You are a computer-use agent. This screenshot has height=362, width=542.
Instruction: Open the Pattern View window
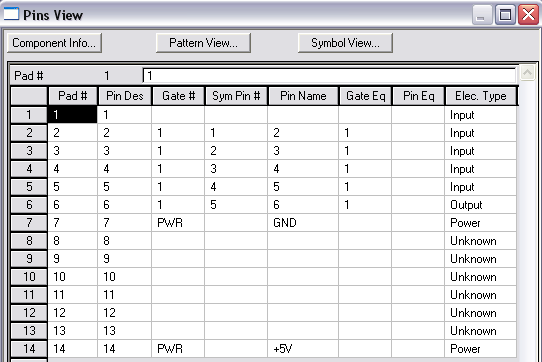(x=203, y=43)
